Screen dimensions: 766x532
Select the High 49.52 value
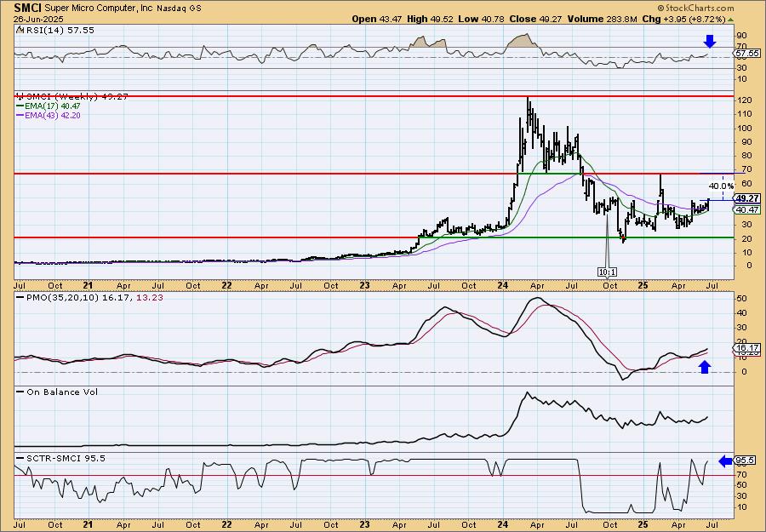(430, 19)
